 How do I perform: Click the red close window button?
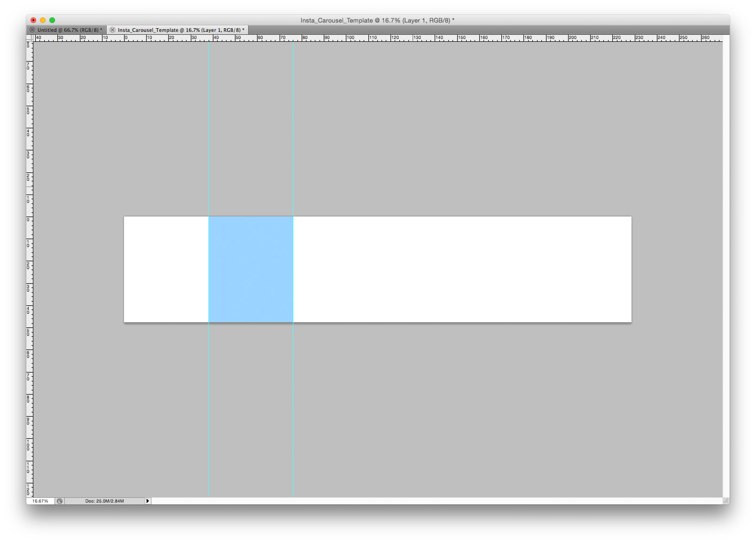pos(33,20)
